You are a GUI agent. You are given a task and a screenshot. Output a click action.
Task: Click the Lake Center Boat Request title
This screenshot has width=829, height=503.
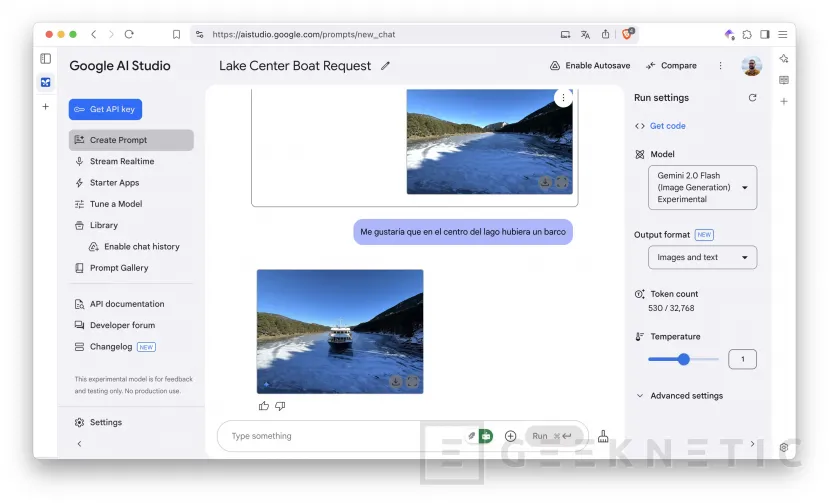[295, 66]
